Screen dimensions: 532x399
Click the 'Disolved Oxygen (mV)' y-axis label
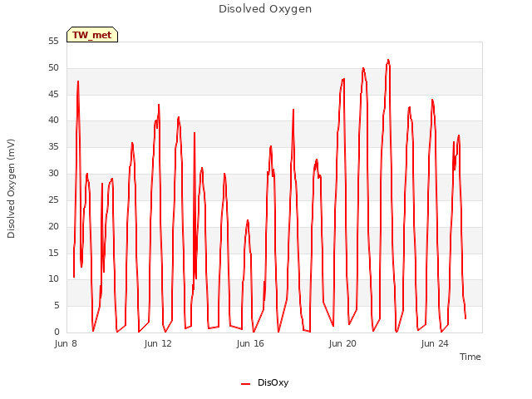click(11, 189)
